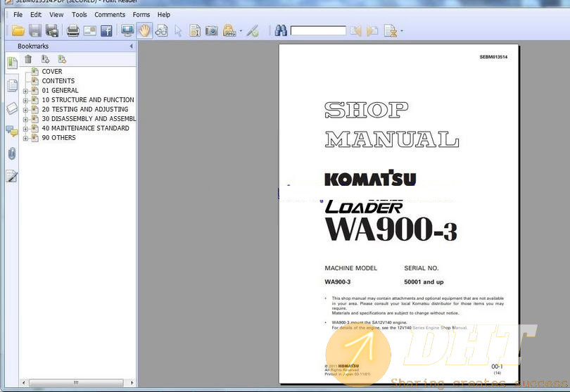This screenshot has width=570, height=392.
Task: Click the glasses read-mode icon
Action: (x=161, y=31)
